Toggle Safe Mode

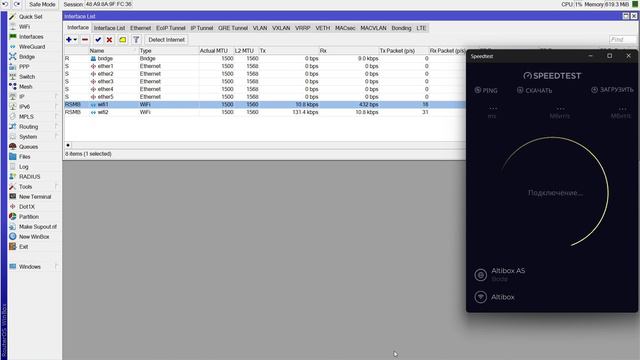(x=42, y=4)
